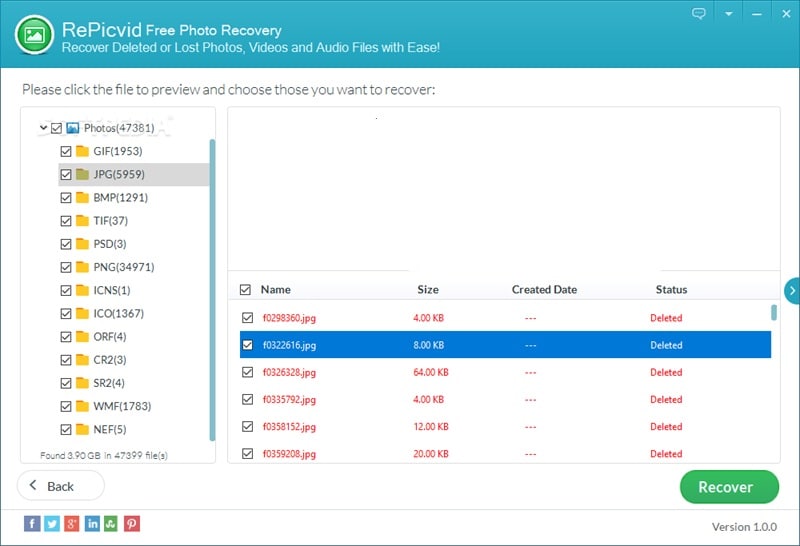Collapse the Photos tree node

coord(44,127)
